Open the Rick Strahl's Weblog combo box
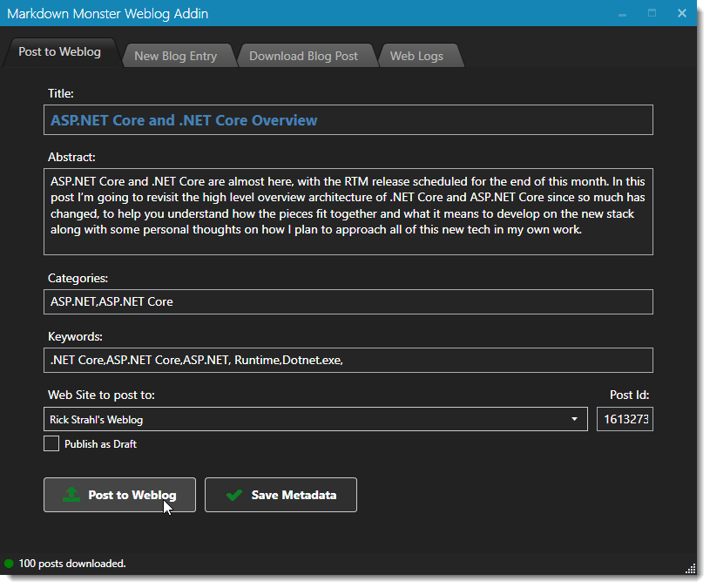Viewport: 710px width, 588px height. (x=315, y=419)
